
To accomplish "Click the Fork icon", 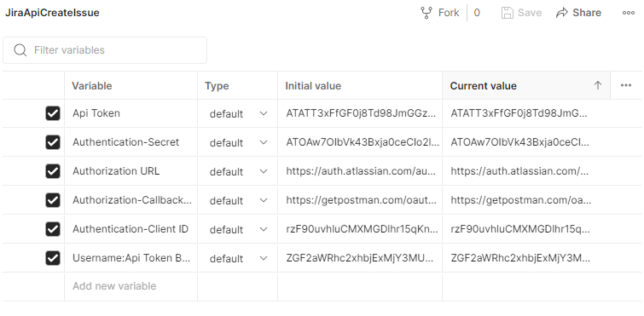I will tap(426, 13).
